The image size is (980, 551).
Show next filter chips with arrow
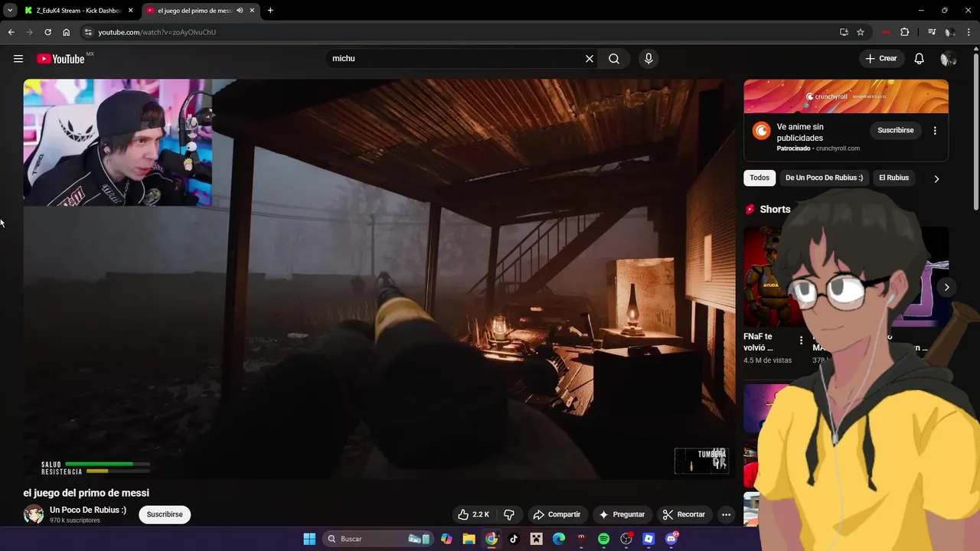[x=936, y=179]
